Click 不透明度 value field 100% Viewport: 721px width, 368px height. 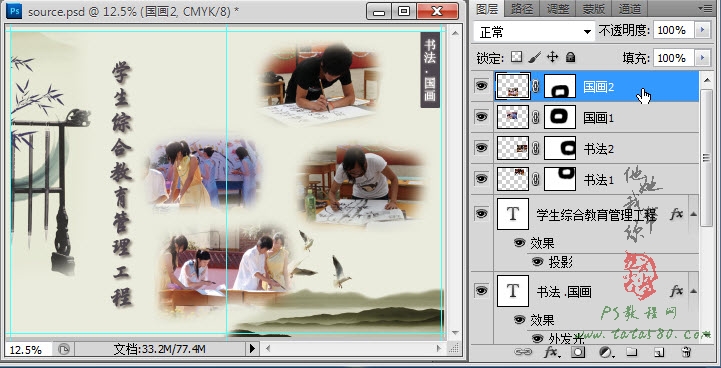point(674,30)
